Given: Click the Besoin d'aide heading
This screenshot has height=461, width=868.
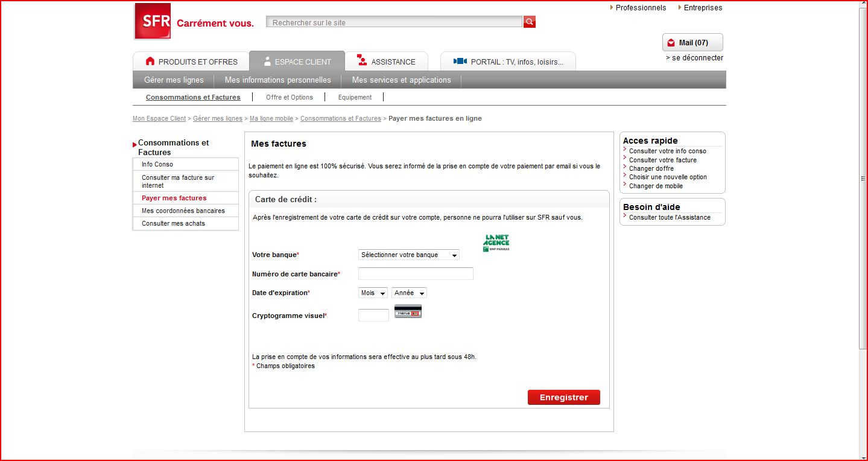Looking at the screenshot, I should (651, 207).
